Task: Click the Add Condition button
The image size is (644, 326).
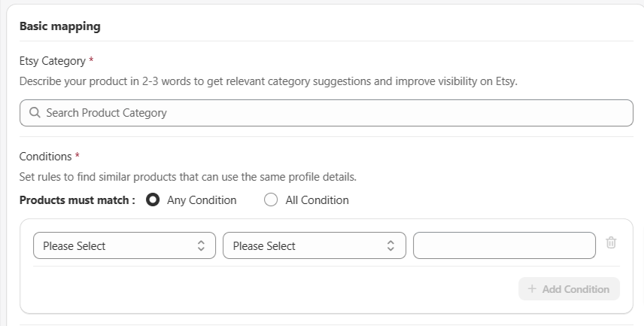Action: coord(569,288)
